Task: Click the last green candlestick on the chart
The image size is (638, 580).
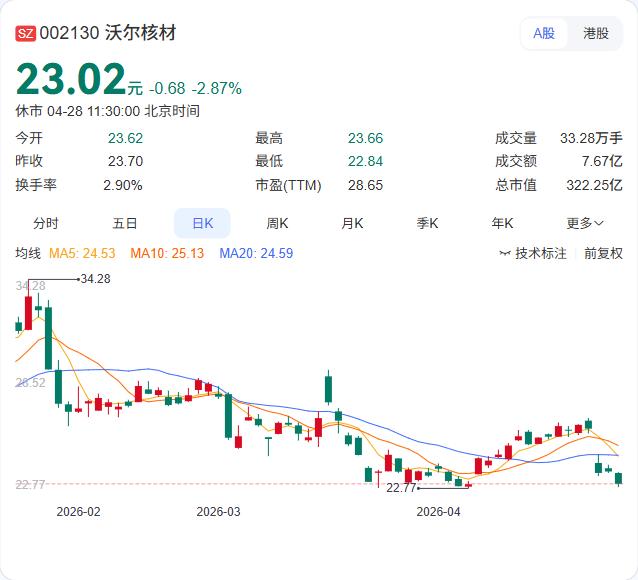Action: pyautogui.click(x=618, y=478)
